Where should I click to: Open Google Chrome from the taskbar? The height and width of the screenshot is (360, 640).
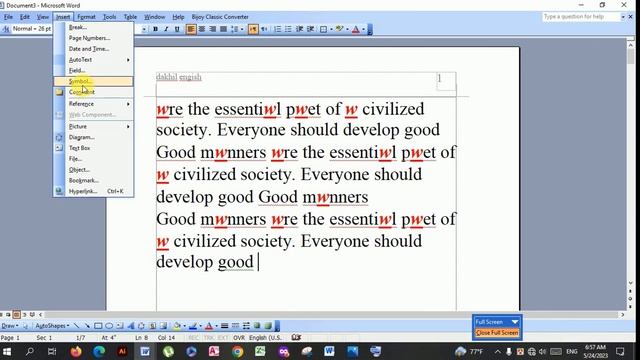(237, 351)
